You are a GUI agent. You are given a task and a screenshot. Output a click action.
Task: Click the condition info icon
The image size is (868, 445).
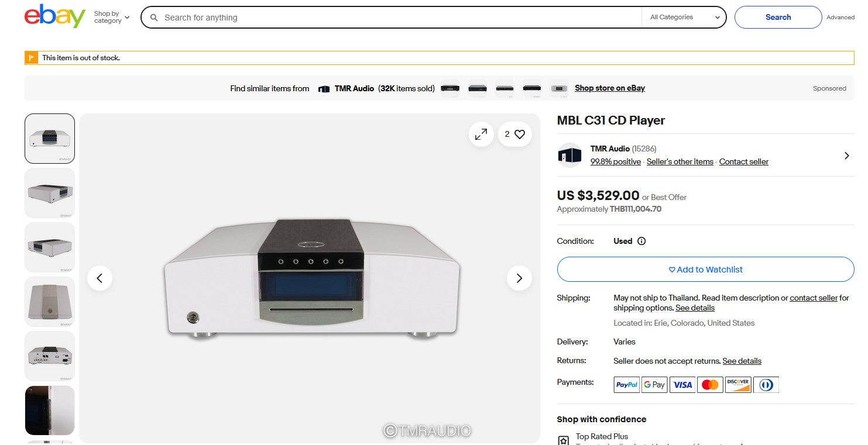[641, 241]
